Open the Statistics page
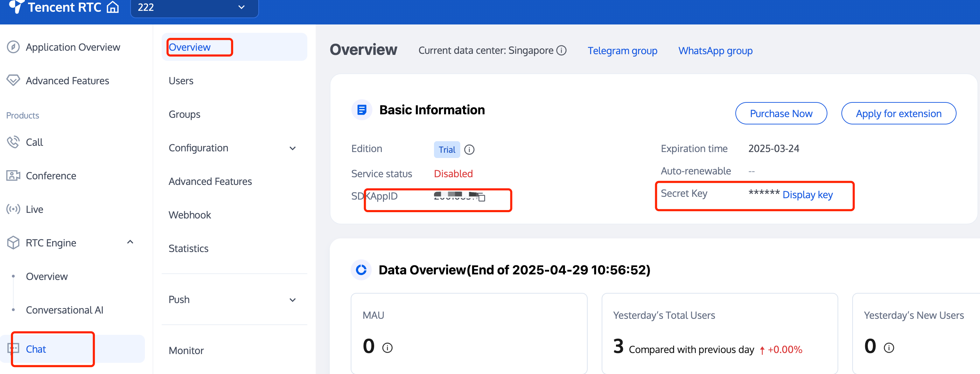 tap(188, 248)
